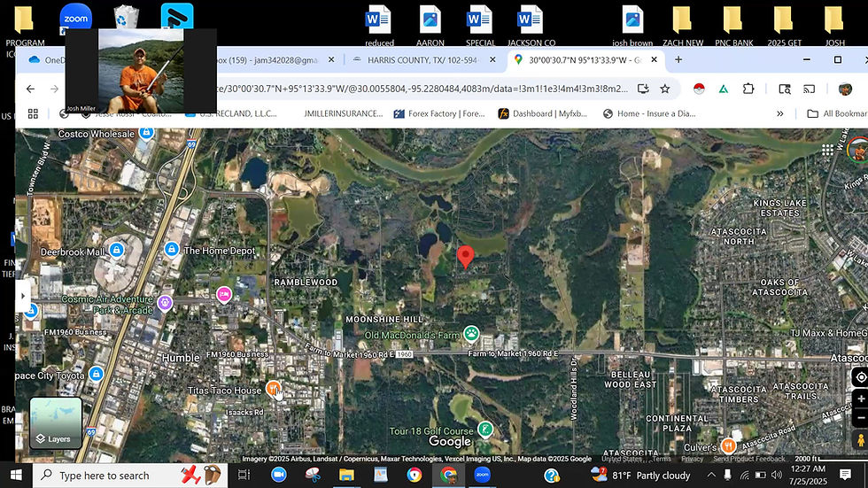Image resolution: width=868 pixels, height=488 pixels.
Task: Open the Google apps grid icon
Action: coord(827,150)
